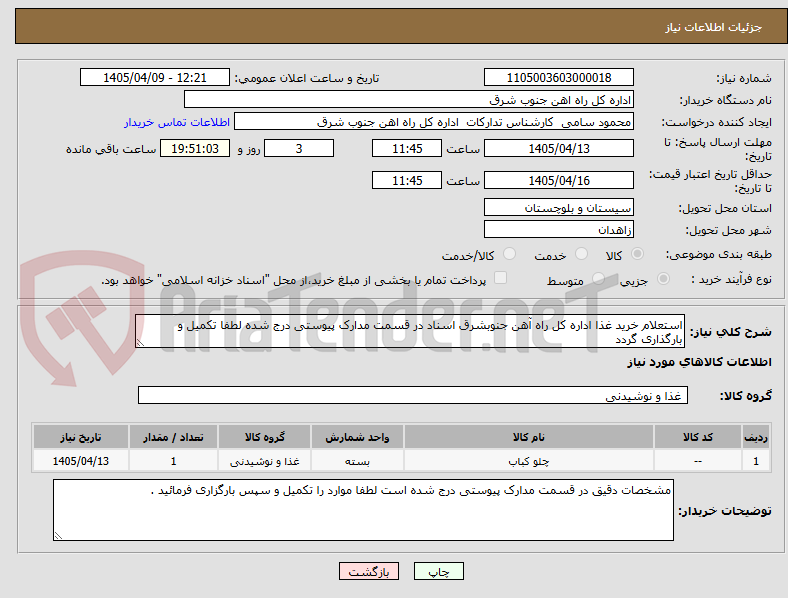The width and height of the screenshot is (788, 598).
Task: Click the province field سیستان و بلوچستان
Action: [558, 208]
